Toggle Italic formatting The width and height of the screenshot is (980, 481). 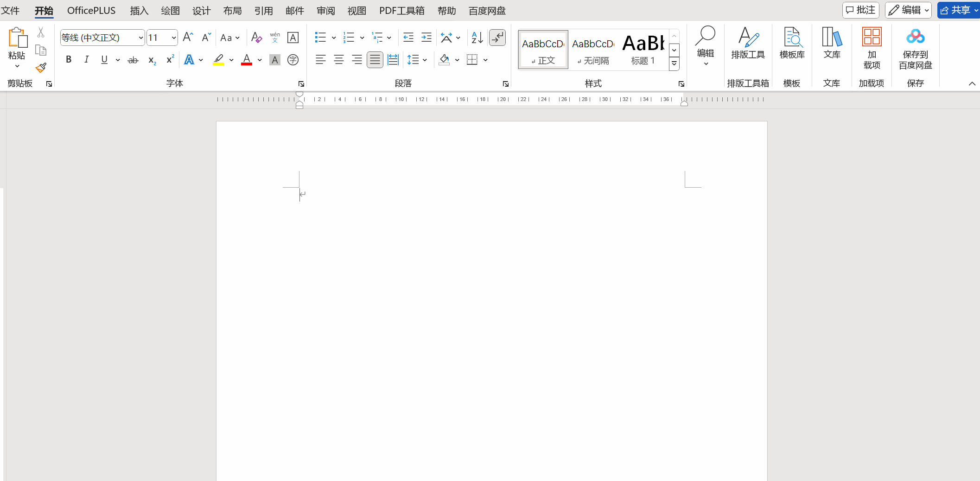tap(86, 60)
